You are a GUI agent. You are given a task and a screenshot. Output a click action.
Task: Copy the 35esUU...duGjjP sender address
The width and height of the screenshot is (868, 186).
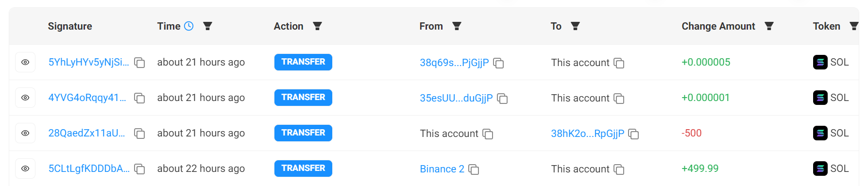click(502, 99)
